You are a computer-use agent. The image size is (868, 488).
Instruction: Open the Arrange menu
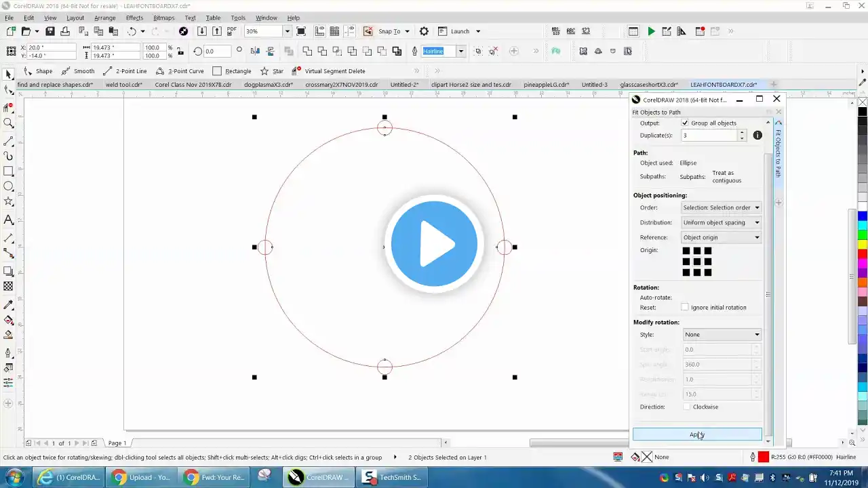[104, 18]
